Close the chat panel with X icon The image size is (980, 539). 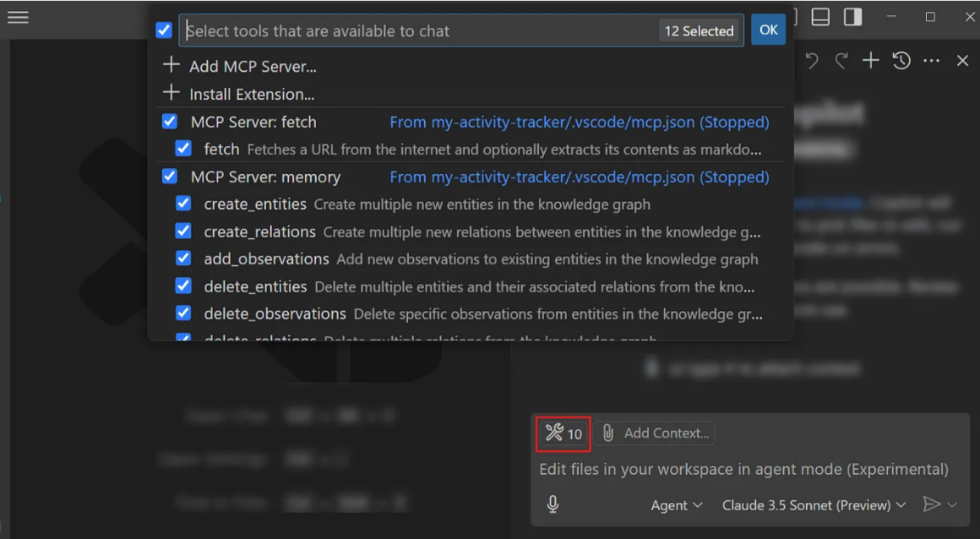[x=962, y=61]
